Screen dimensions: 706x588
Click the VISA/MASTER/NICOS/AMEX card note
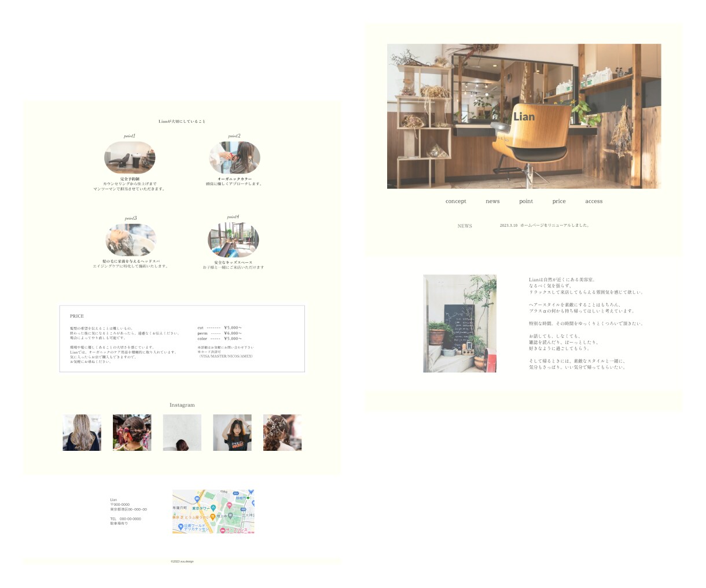[226, 357]
